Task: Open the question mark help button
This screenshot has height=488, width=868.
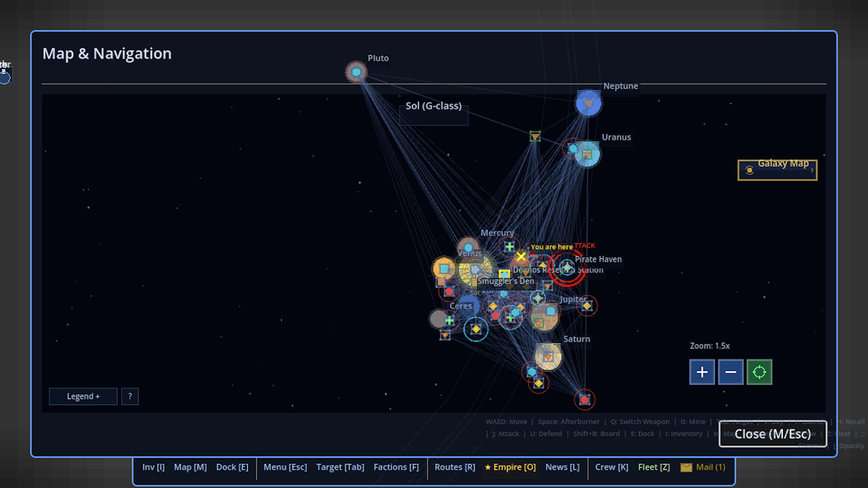Action: (x=130, y=396)
